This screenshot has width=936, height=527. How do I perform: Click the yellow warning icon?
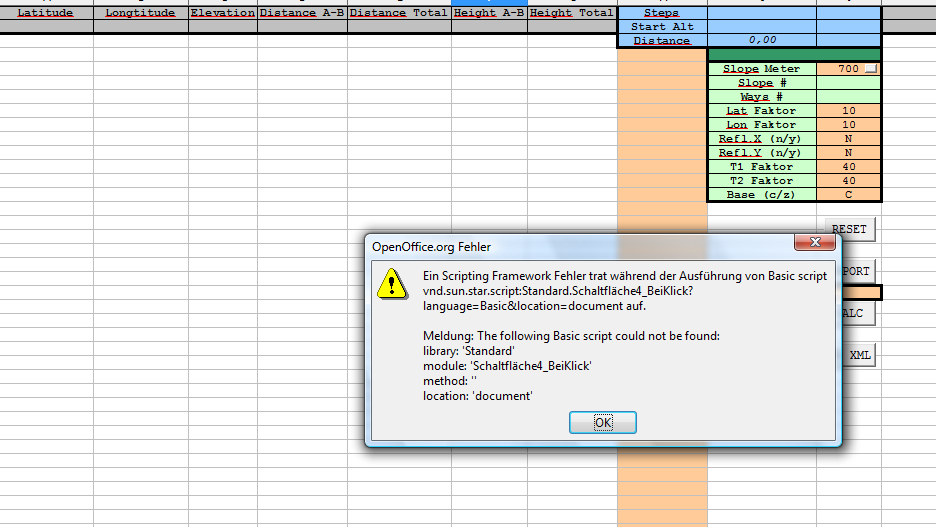point(391,285)
